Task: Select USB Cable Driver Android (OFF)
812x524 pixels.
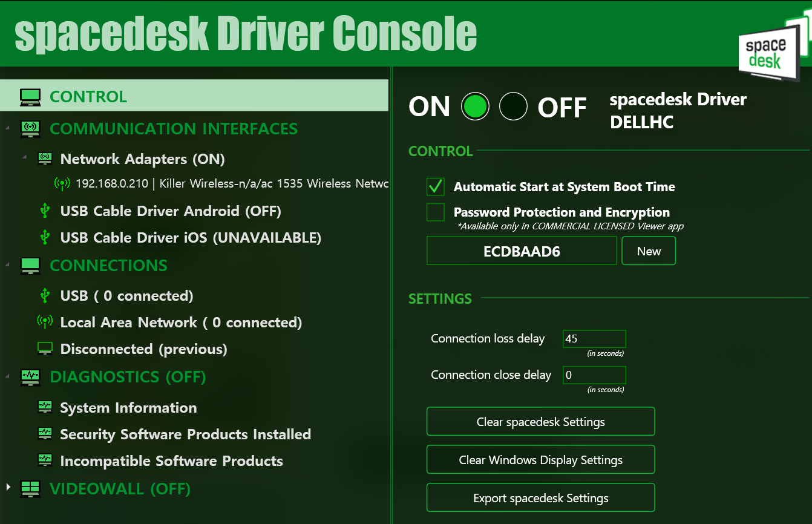Action: click(171, 211)
